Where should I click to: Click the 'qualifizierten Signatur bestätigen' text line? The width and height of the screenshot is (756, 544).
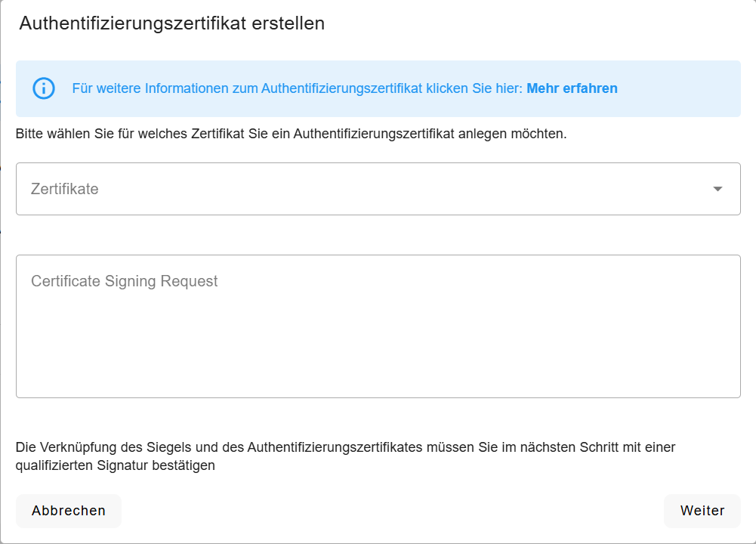116,465
